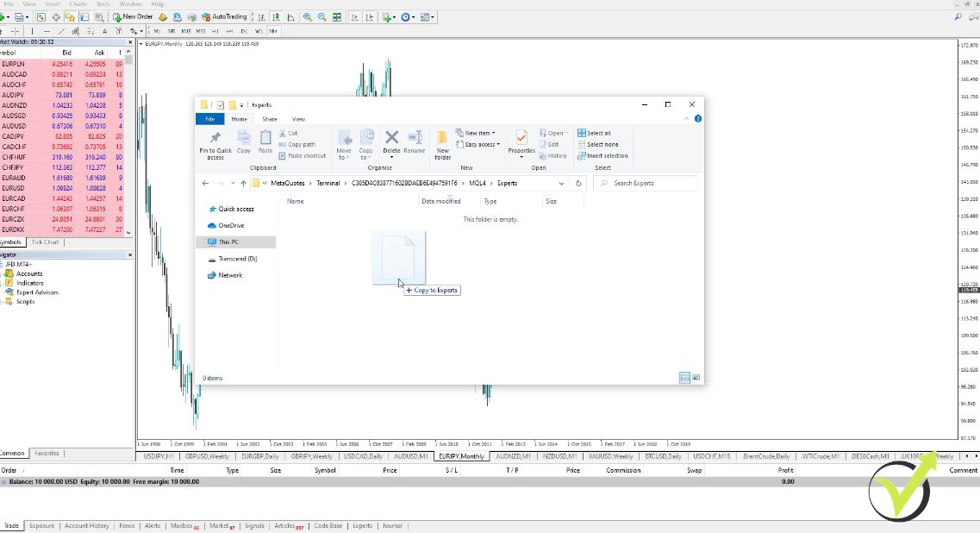
Task: Click the Tile Windows icon
Action: coord(335,16)
